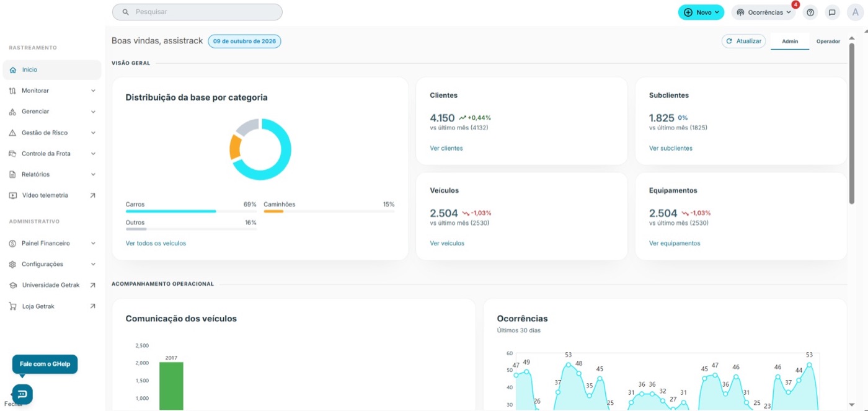
Task: Click the Loja Getrak shopping cart icon
Action: [x=13, y=306]
